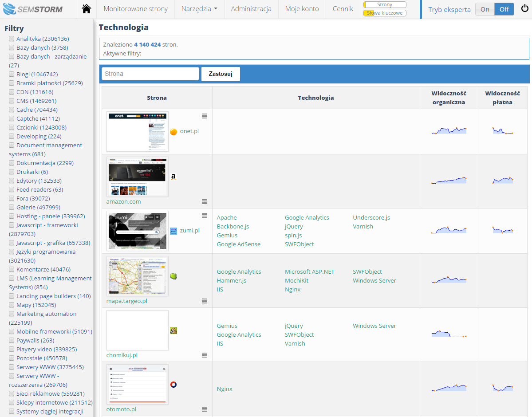Click the power logout icon
532x417 pixels.
(524, 8)
